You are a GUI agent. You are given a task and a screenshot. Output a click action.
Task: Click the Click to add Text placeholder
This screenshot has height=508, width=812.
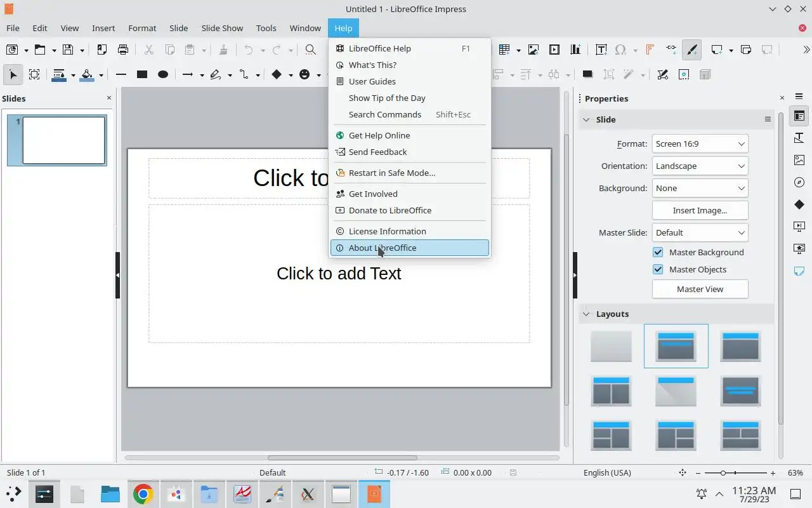(x=339, y=274)
